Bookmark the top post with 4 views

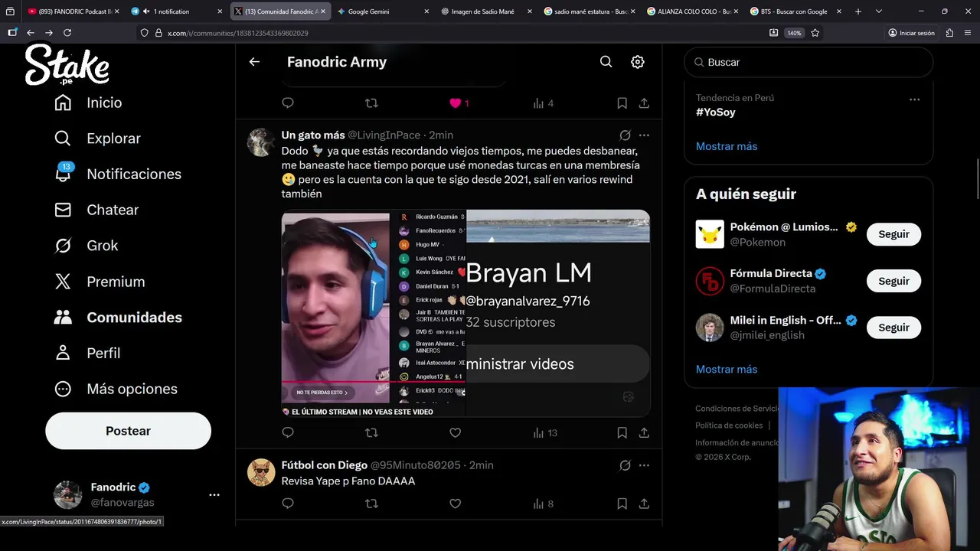[622, 103]
